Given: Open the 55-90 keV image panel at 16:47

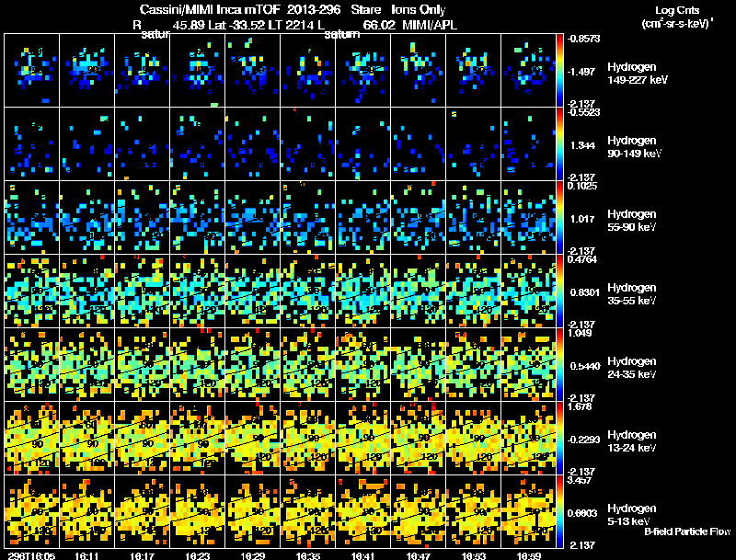Looking at the screenshot, I should (419, 218).
